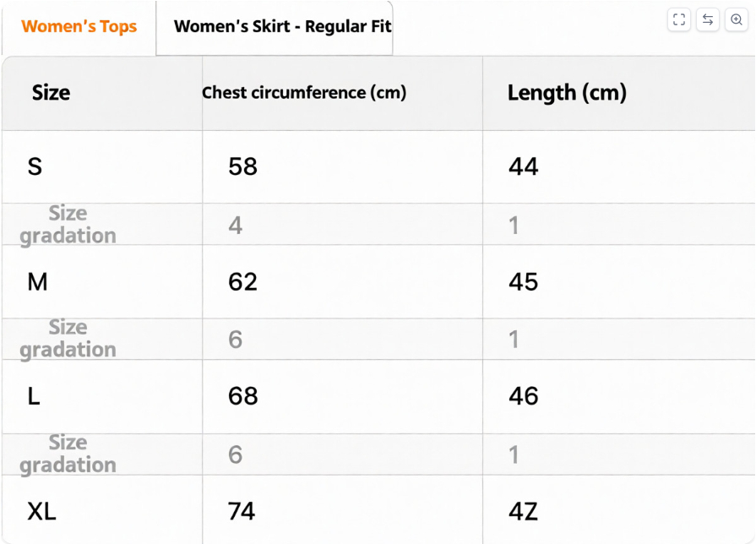This screenshot has height=544, width=756.
Task: Click the Chest circumference (cm) header
Action: [304, 93]
